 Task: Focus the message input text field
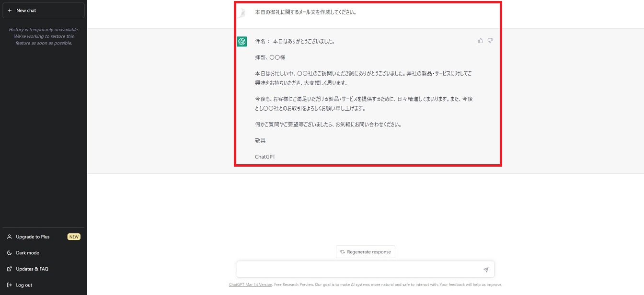[359, 270]
